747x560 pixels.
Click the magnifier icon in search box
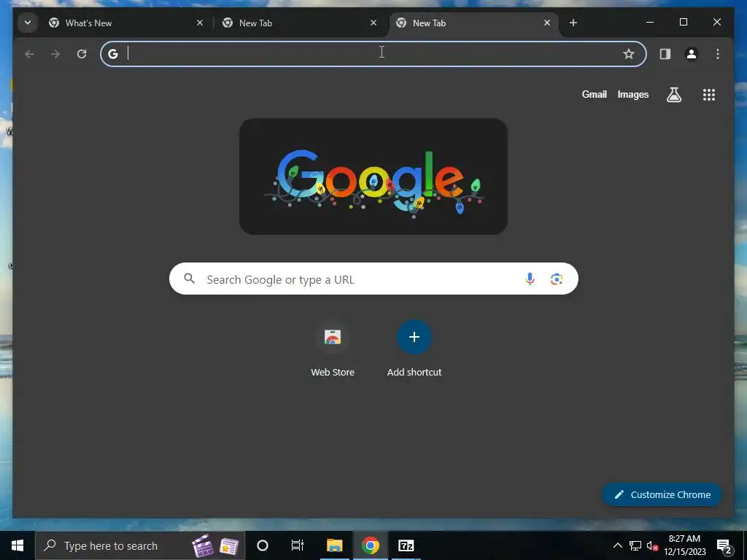coord(189,279)
